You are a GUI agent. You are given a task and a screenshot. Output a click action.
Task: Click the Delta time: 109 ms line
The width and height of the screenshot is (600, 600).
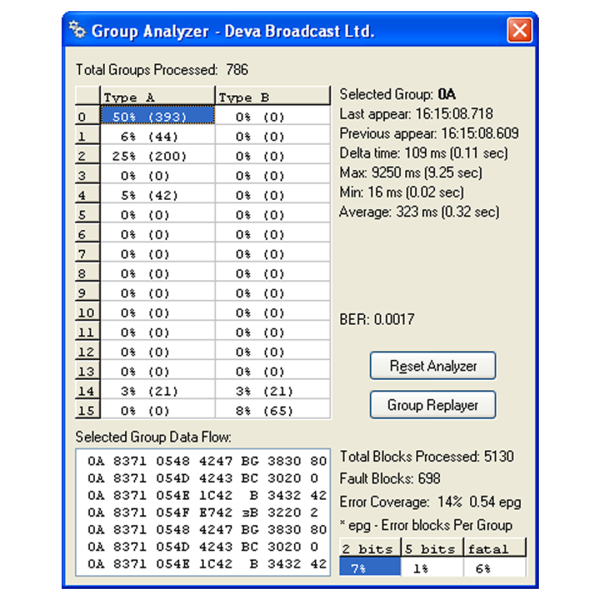pyautogui.click(x=424, y=153)
